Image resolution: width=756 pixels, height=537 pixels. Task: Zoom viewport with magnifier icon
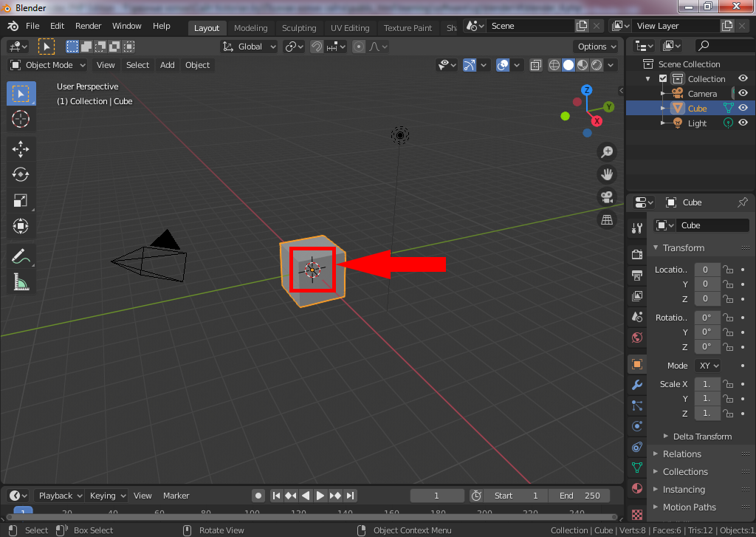(x=607, y=152)
